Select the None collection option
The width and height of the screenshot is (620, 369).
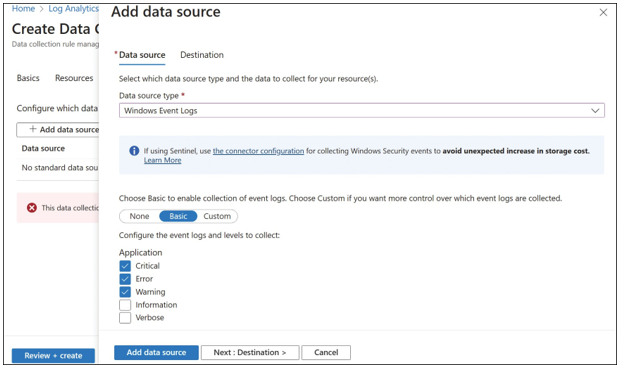click(139, 216)
